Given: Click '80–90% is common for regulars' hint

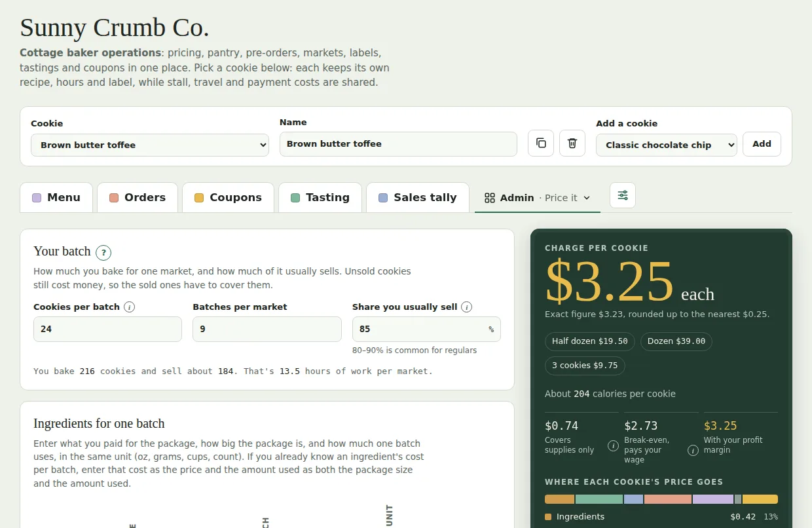Looking at the screenshot, I should pos(415,350).
